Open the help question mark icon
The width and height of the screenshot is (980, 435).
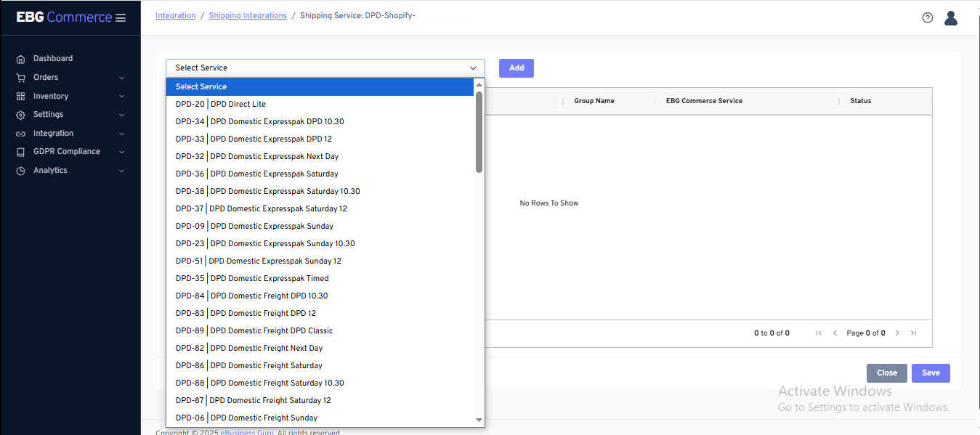pyautogui.click(x=927, y=18)
